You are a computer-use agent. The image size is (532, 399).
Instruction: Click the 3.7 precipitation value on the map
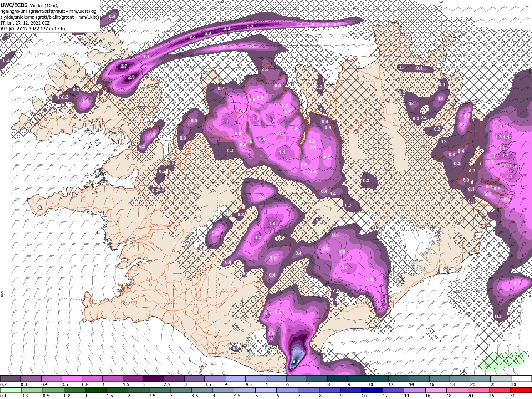point(124,66)
